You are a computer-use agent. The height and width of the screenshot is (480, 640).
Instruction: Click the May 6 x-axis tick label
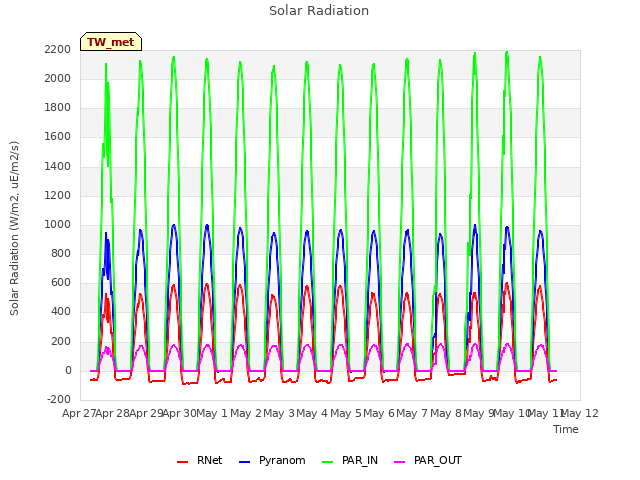[379, 413]
